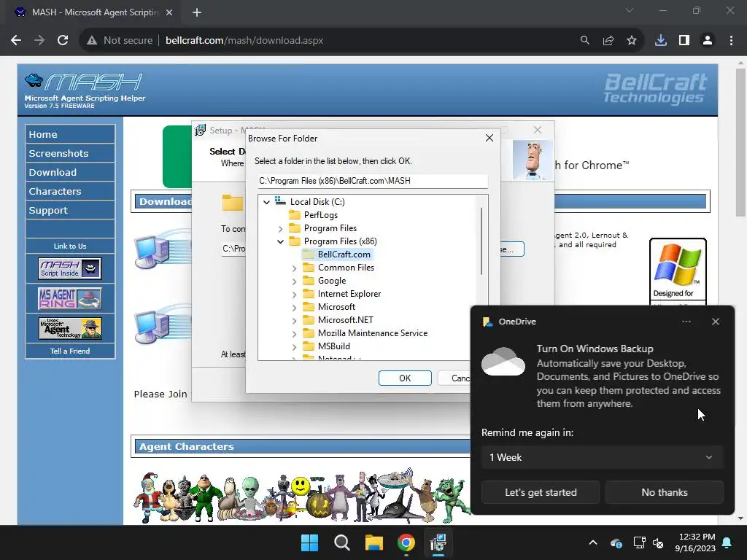Click the Tell a Friend link
The image size is (747, 560).
[x=70, y=351]
